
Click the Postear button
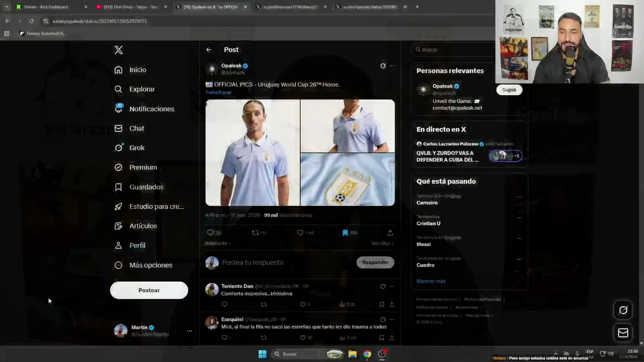coord(149,290)
